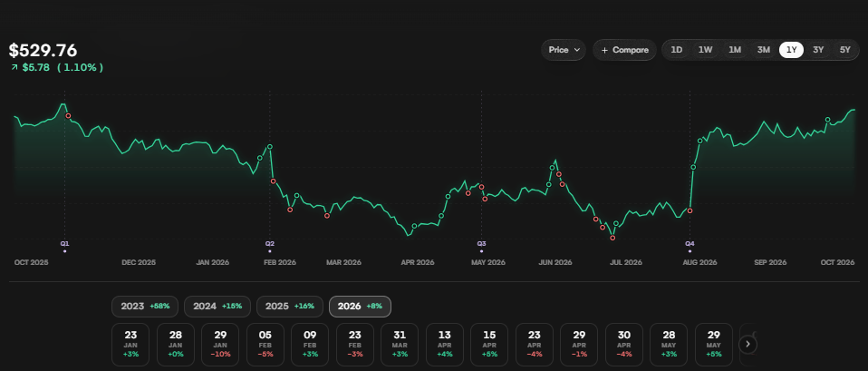Click the red marker right after Q1 peak

(x=68, y=116)
